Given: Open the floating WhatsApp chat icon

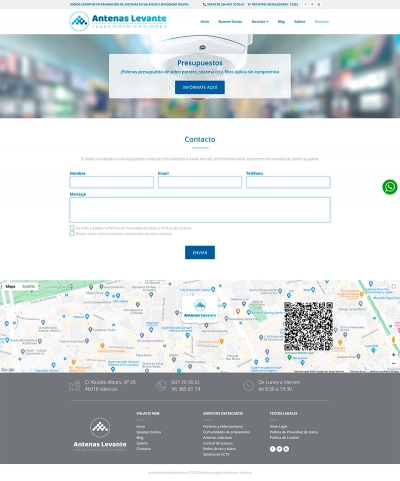Looking at the screenshot, I should [390, 187].
